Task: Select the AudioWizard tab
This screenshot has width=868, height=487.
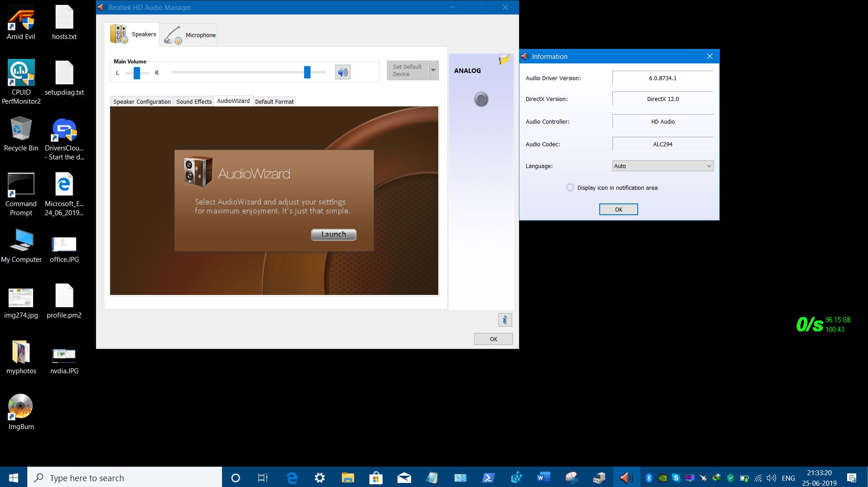Action: 233,101
